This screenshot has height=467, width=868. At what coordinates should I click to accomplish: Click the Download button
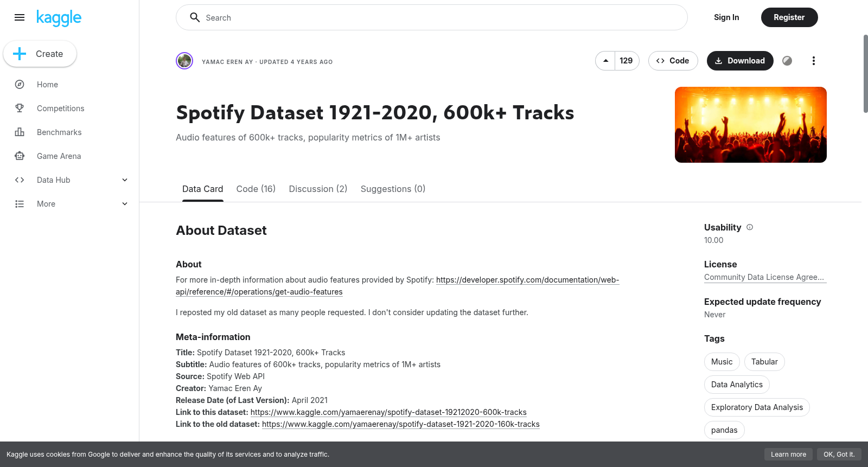pos(740,61)
